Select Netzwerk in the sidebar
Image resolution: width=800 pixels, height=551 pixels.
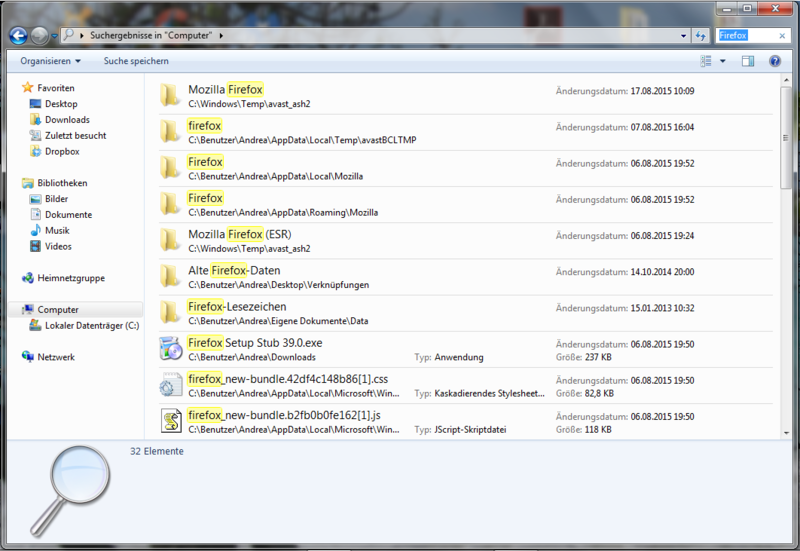point(56,357)
